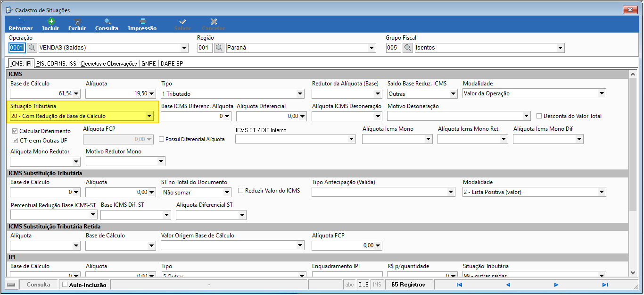Open the Decretos e Observações tab
Viewport: 644px width, 295px height.
[109, 63]
